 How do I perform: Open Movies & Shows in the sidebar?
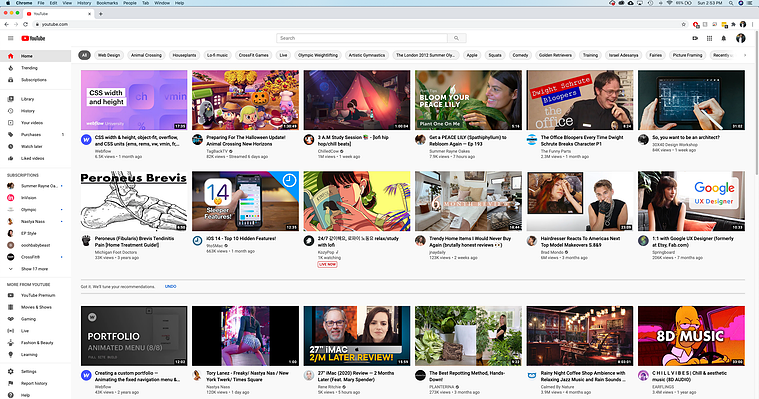click(35, 307)
